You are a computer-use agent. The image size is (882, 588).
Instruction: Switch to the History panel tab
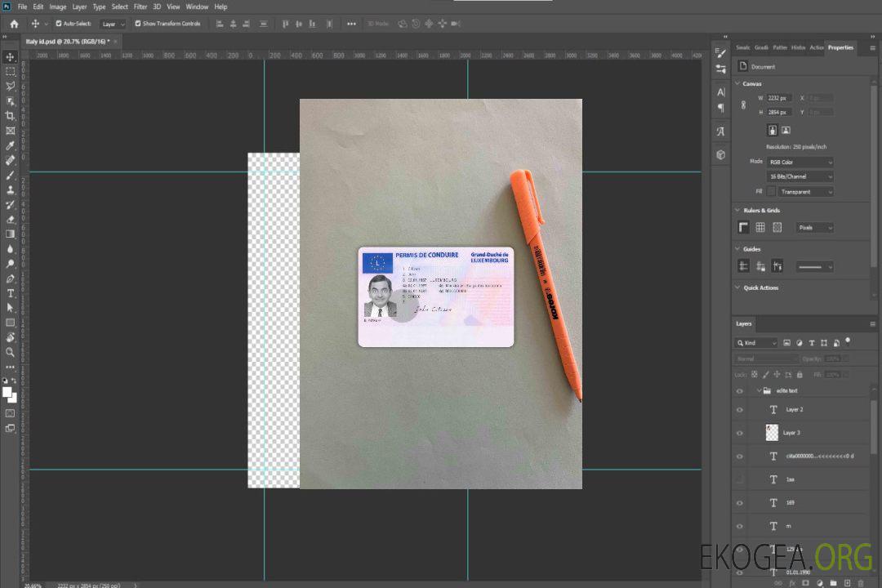point(798,47)
